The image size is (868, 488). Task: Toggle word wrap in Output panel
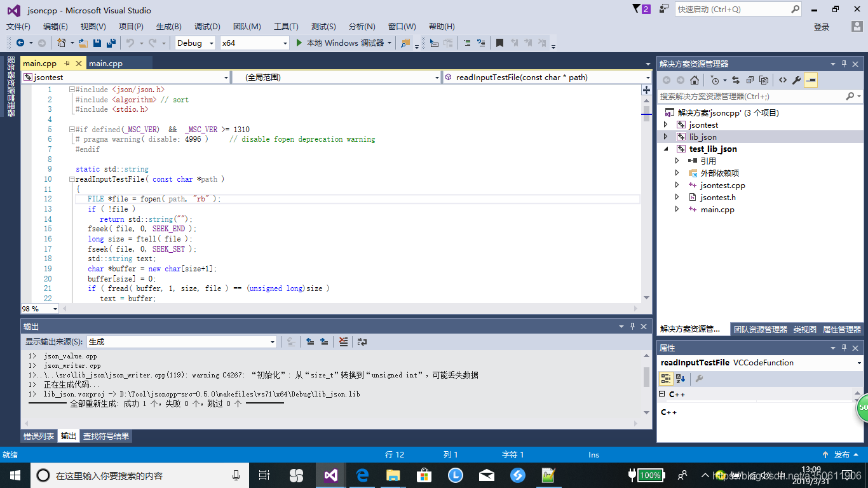pos(362,342)
